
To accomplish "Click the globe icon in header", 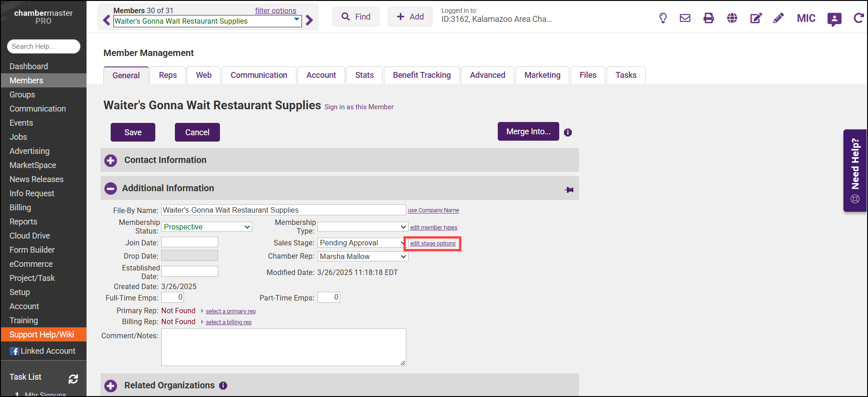I will pyautogui.click(x=732, y=18).
